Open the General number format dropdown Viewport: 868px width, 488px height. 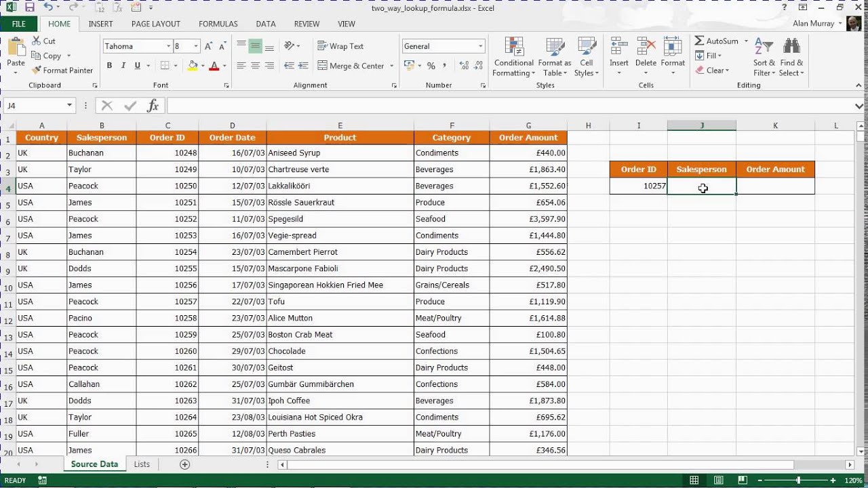(x=480, y=46)
